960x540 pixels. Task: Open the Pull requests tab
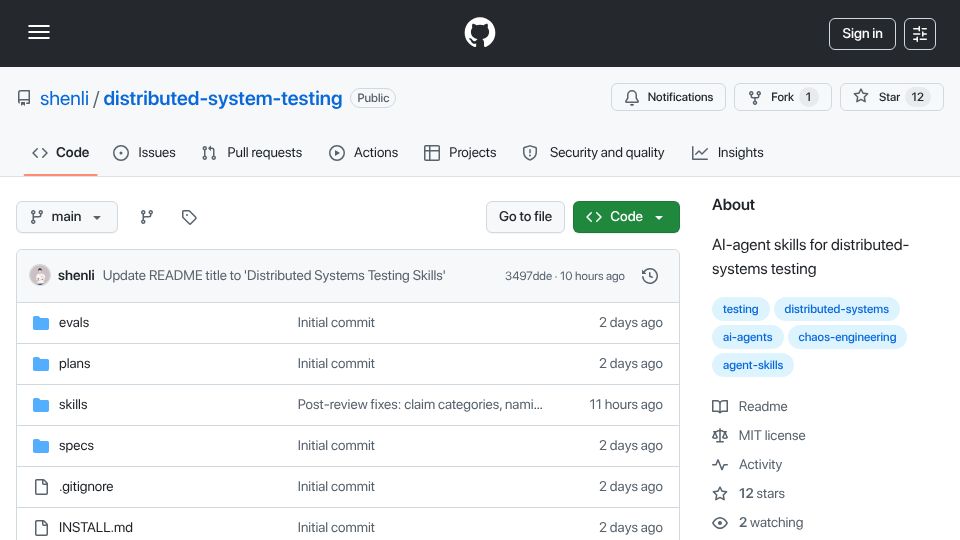[252, 152]
